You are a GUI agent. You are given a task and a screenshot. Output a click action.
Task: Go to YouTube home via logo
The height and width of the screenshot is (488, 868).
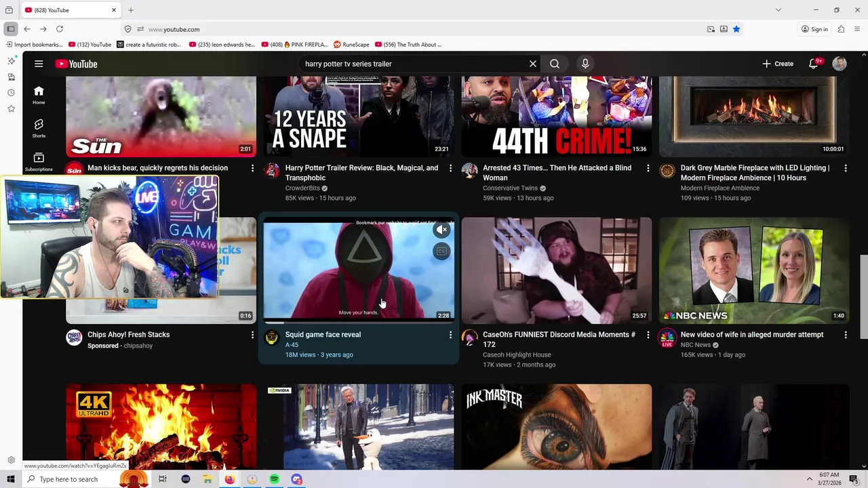[77, 64]
